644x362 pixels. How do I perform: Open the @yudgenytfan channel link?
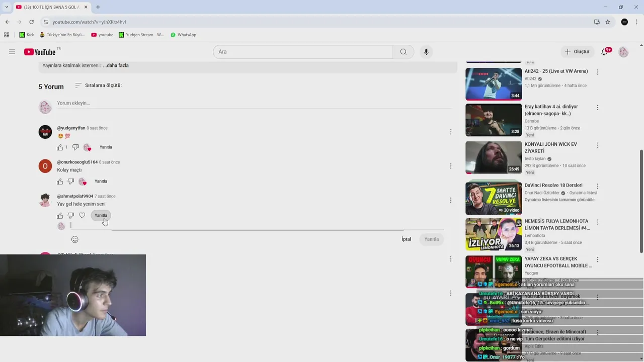pyautogui.click(x=71, y=128)
